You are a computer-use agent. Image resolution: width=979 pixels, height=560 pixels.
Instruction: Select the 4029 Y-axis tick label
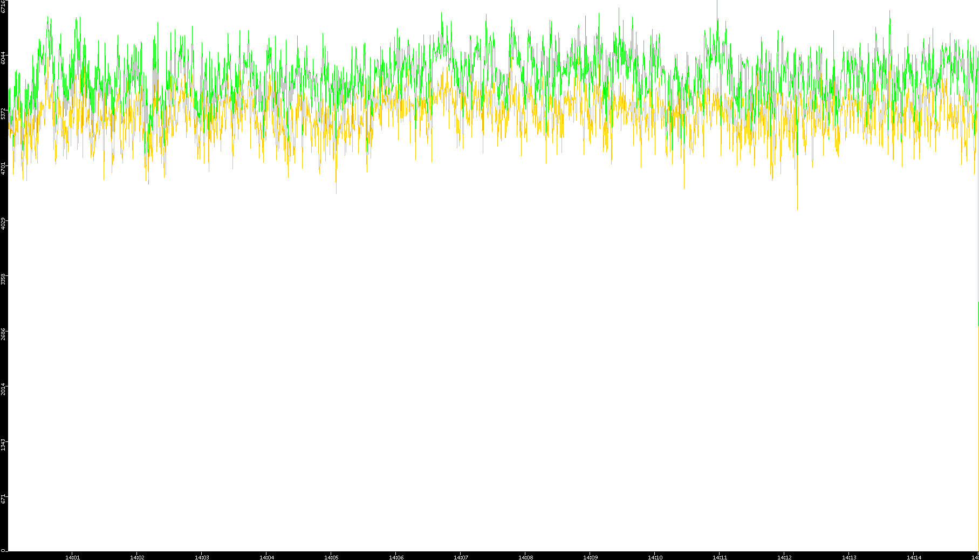click(x=4, y=224)
